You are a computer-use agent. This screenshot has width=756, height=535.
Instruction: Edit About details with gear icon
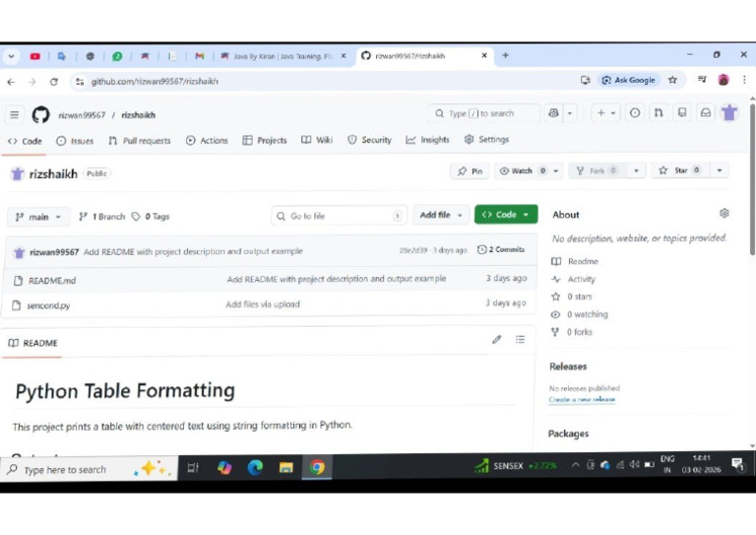(724, 213)
